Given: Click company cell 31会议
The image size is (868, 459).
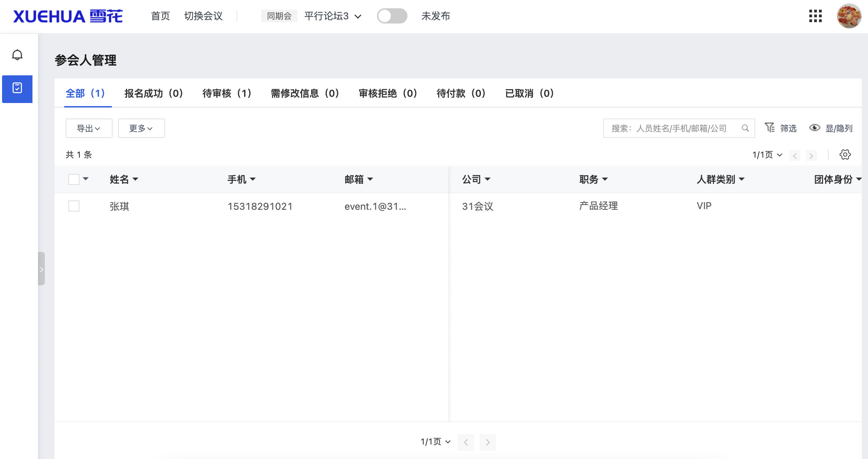Looking at the screenshot, I should click(x=478, y=206).
